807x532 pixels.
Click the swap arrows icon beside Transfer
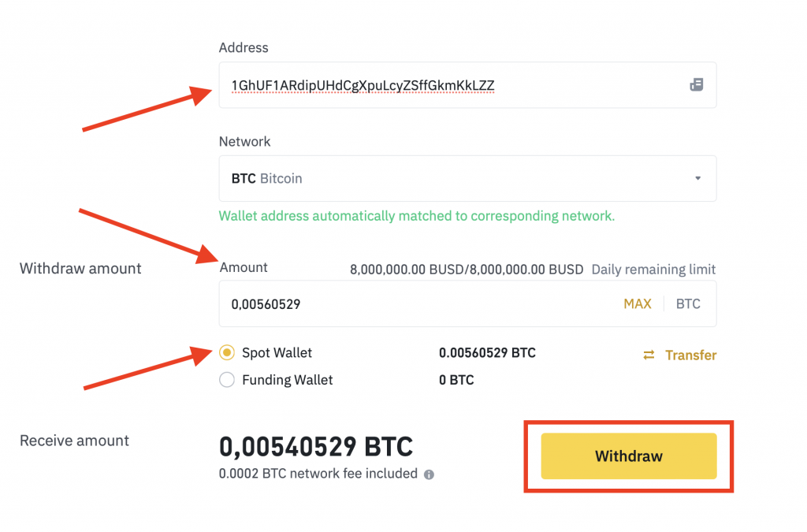click(649, 355)
